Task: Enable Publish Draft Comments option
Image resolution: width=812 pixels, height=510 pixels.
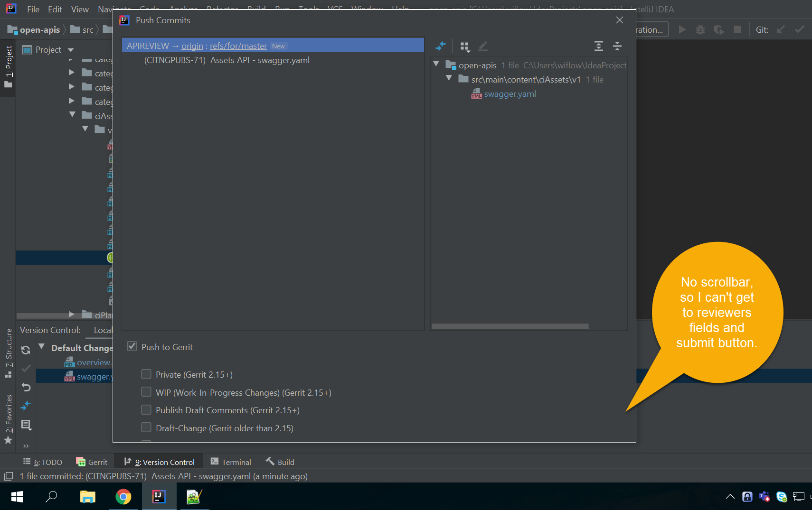Action: (147, 409)
